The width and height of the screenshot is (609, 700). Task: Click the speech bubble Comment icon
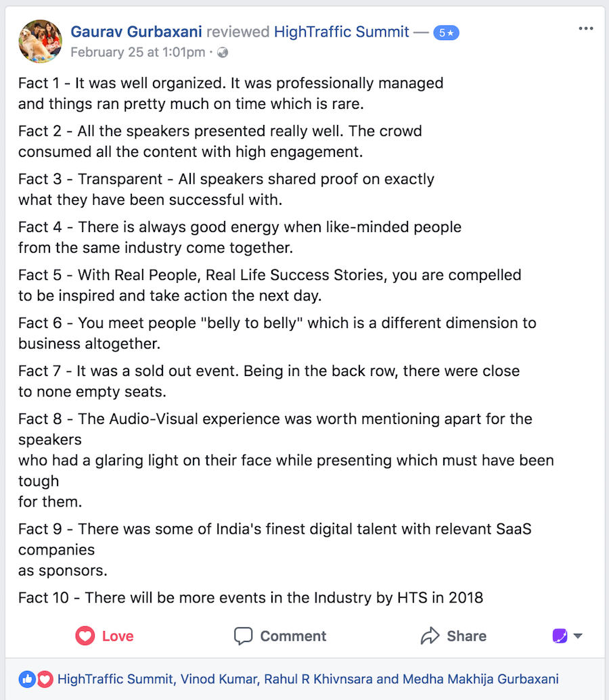click(x=243, y=636)
